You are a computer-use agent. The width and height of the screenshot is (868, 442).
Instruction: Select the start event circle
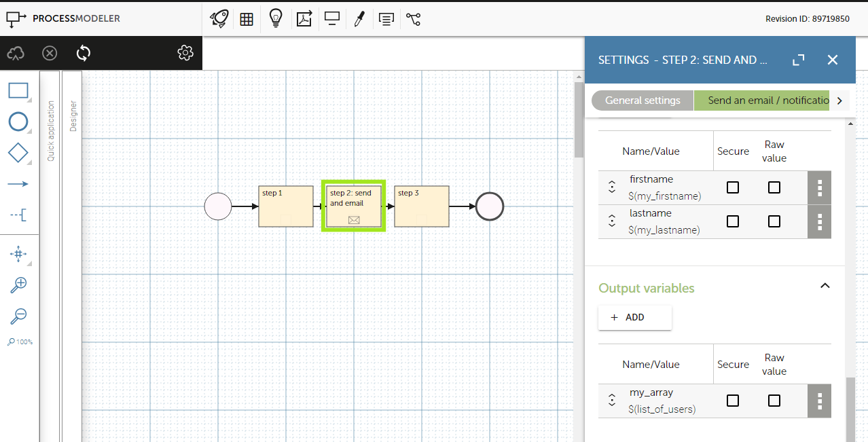coord(218,206)
